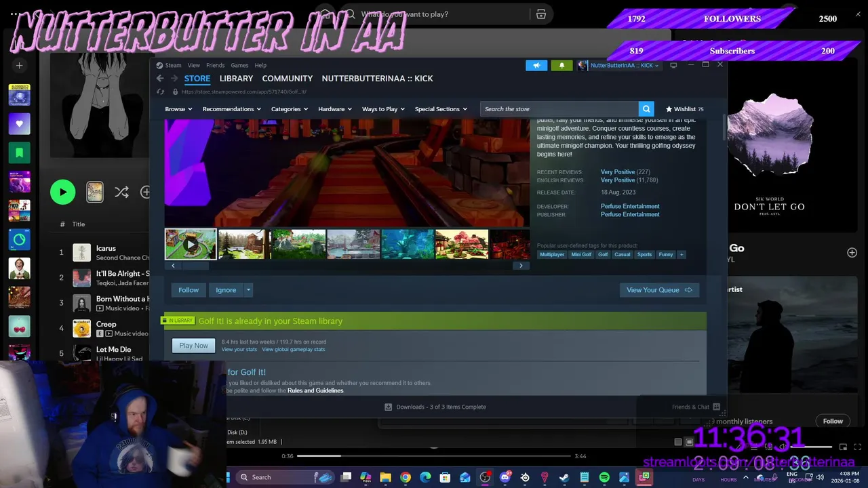Open the Friends menu in Steam
Image resolution: width=868 pixels, height=488 pixels.
click(216, 66)
